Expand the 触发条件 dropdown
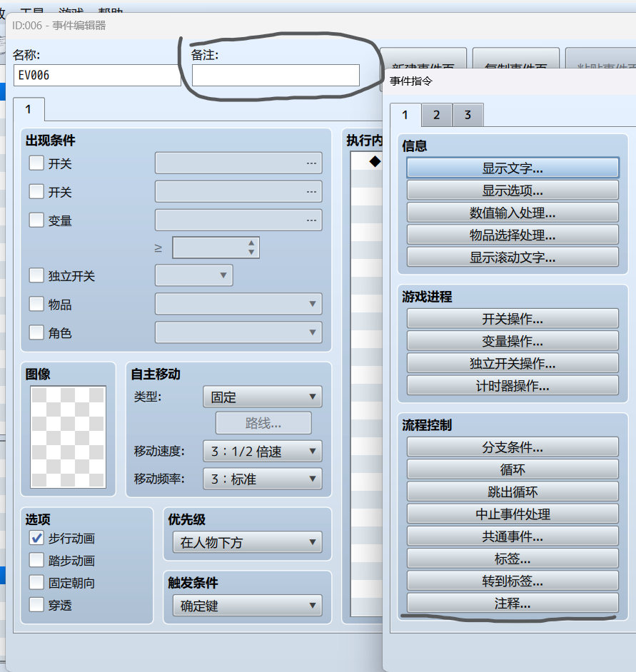The height and width of the screenshot is (672, 636). [x=247, y=606]
